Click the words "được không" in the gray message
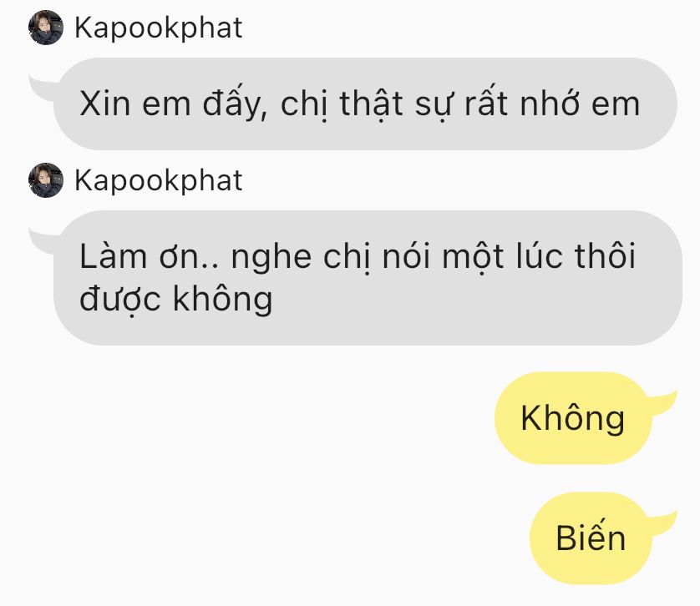This screenshot has height=606, width=700. pos(176,299)
